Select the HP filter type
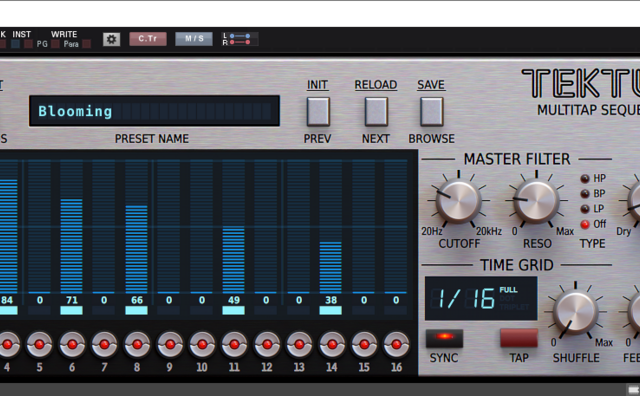This screenshot has height=396, width=640. pos(585,178)
